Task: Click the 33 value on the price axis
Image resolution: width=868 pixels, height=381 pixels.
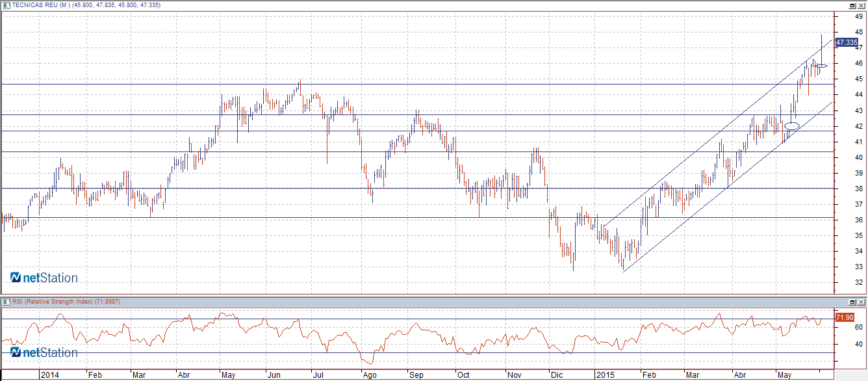Action: click(858, 267)
